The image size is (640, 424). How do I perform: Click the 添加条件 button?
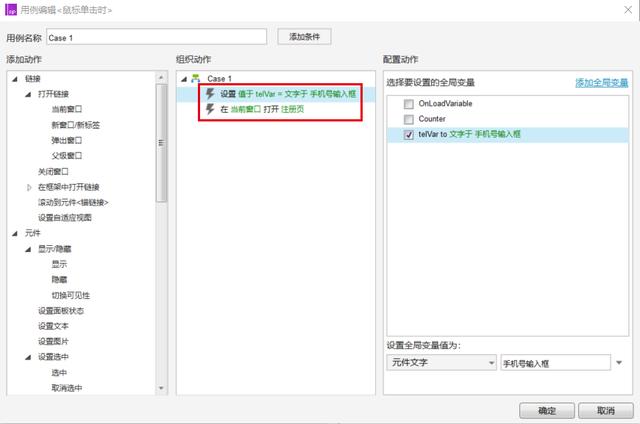304,36
